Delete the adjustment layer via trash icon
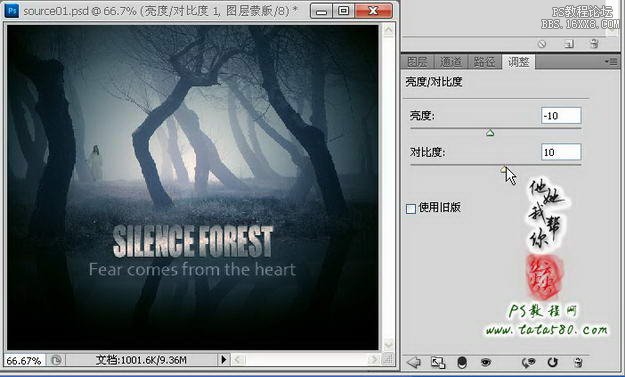This screenshot has height=377, width=625. (x=578, y=362)
